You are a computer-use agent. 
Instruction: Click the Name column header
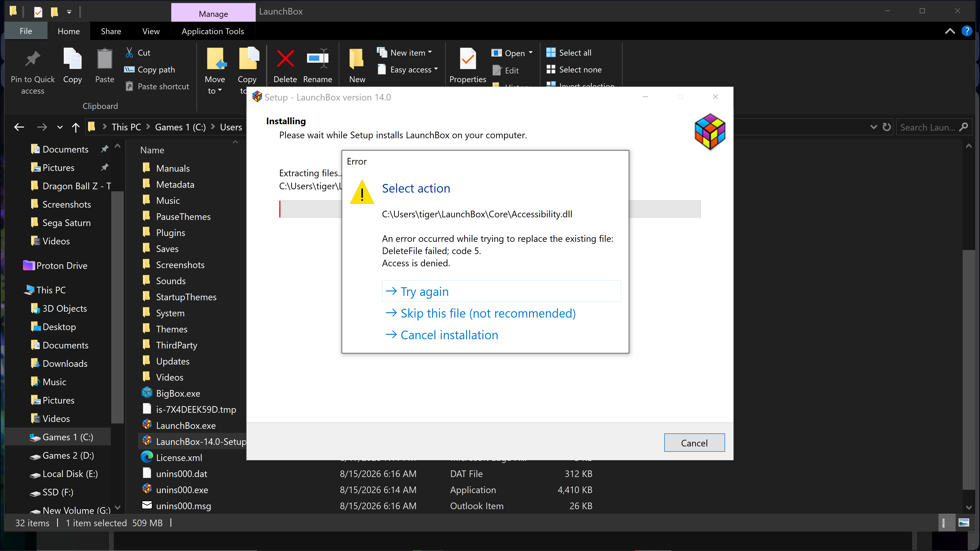coord(152,150)
